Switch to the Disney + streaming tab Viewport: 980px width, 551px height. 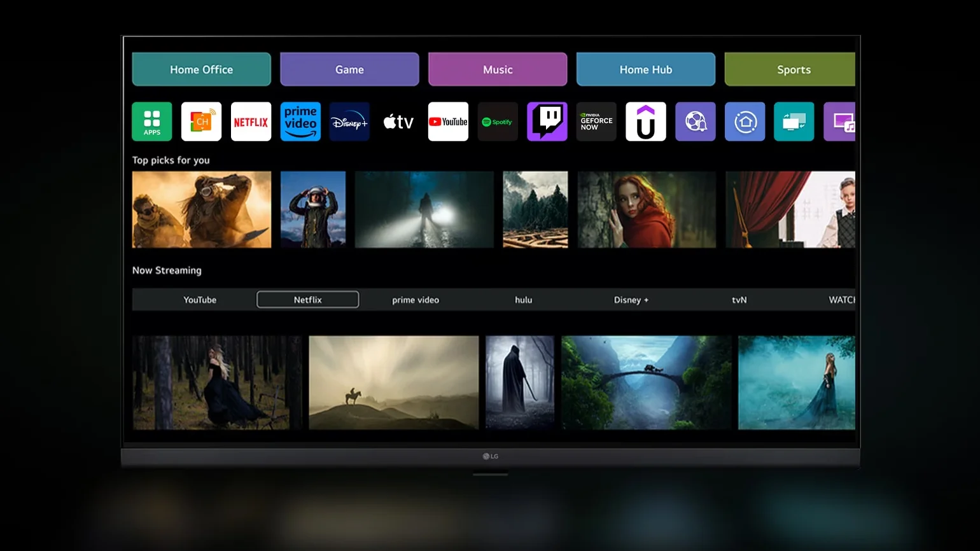tap(631, 300)
